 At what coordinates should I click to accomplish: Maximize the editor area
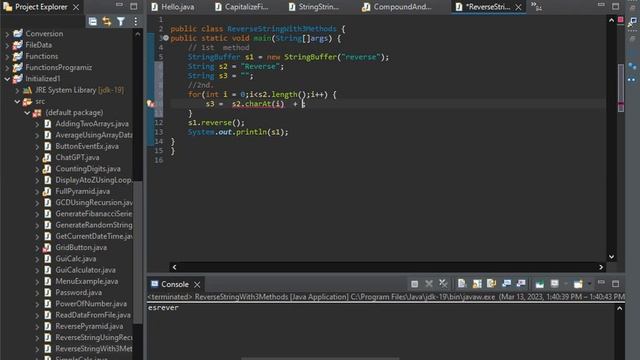[616, 6]
